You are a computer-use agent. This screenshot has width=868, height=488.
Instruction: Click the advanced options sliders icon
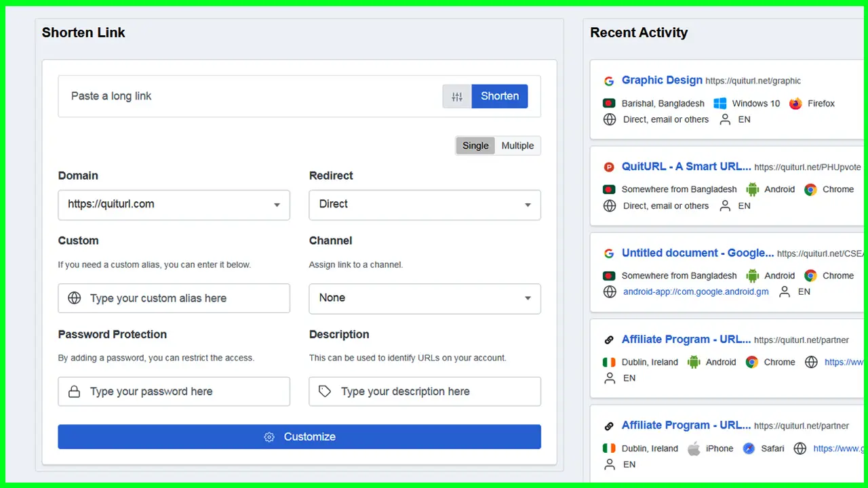point(457,96)
